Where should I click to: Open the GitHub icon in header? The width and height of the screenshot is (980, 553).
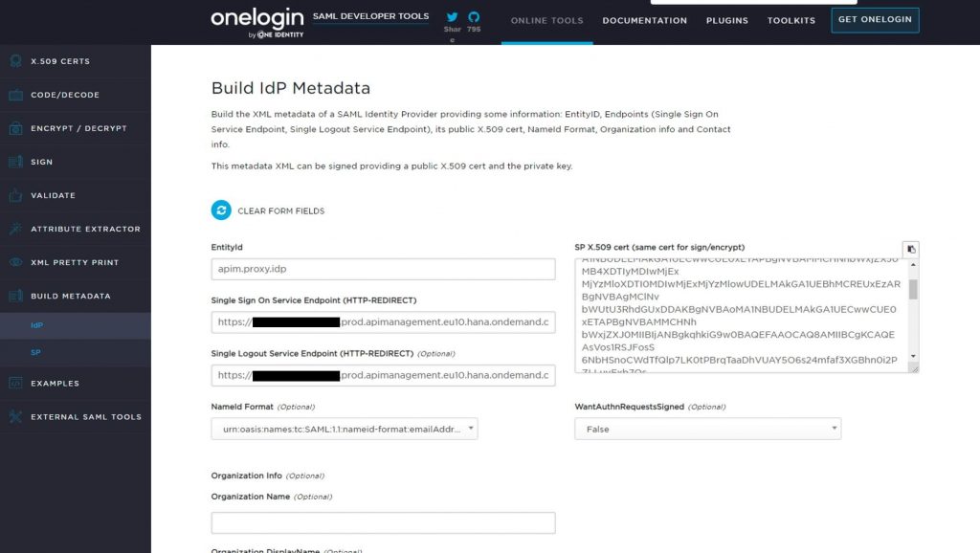[x=474, y=17]
